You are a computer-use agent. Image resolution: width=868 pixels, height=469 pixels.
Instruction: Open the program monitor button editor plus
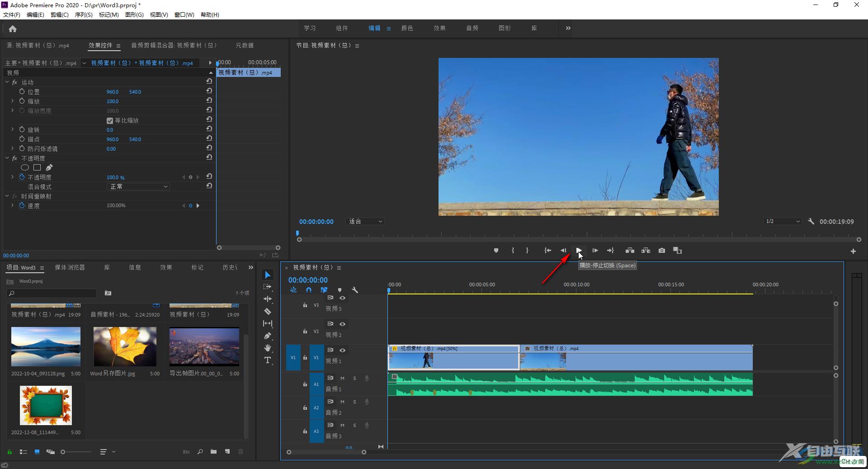click(853, 251)
